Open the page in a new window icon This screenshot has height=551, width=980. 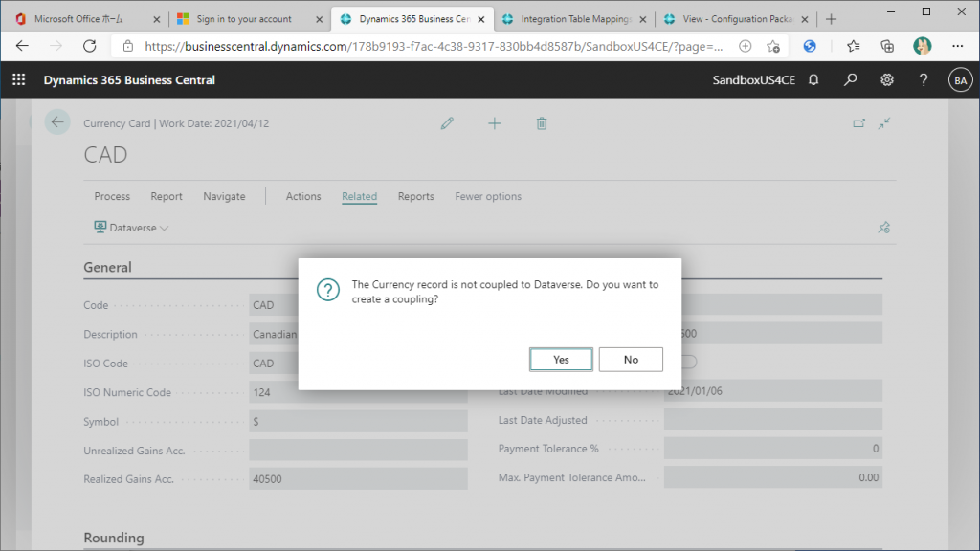pyautogui.click(x=858, y=123)
